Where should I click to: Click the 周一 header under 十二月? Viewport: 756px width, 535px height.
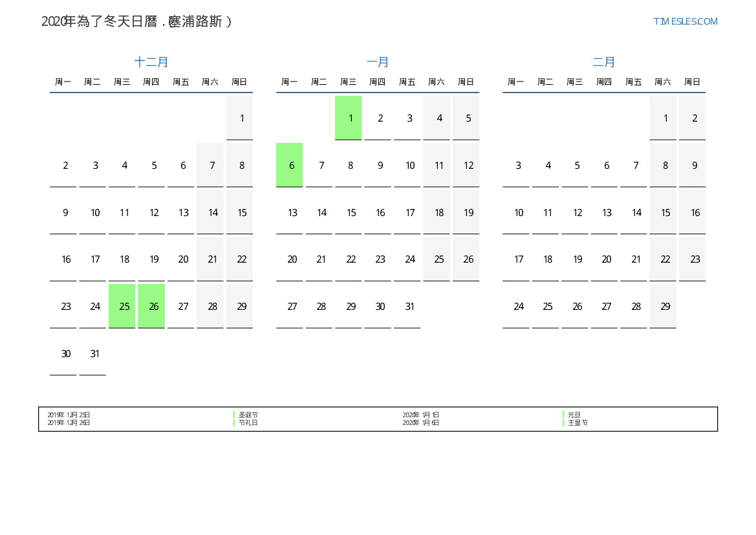click(63, 82)
